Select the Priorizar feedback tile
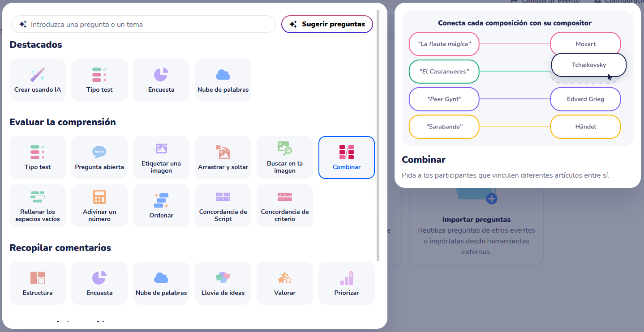 347,283
